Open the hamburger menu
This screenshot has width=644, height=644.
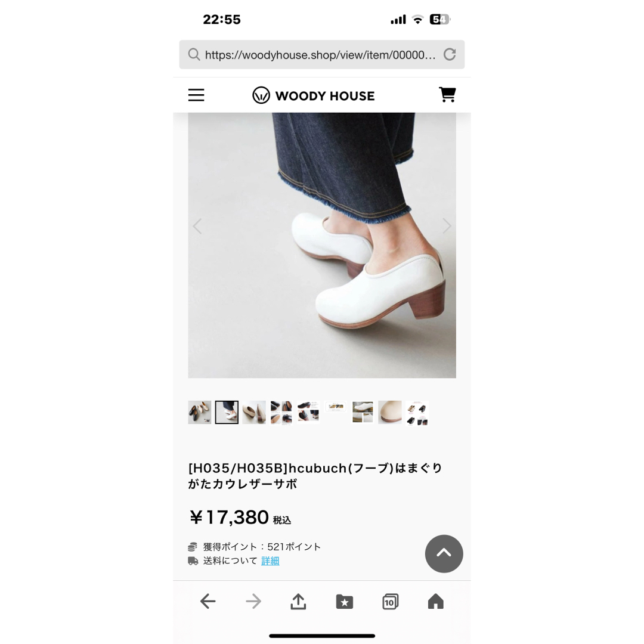click(196, 95)
